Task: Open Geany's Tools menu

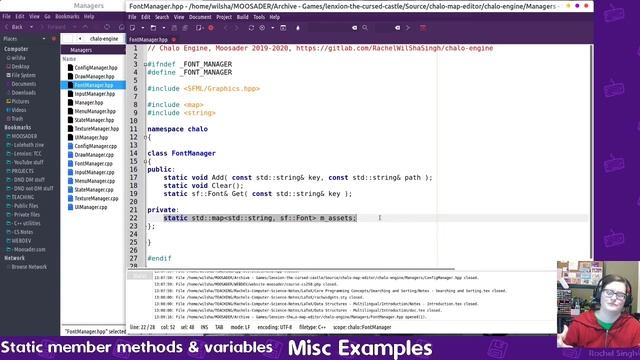Action: (259, 17)
